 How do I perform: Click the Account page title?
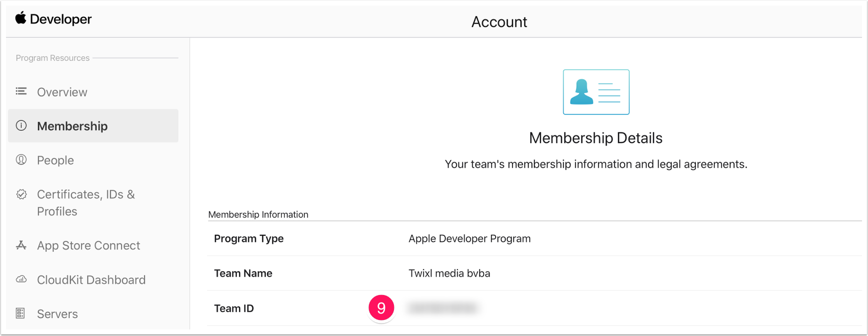tap(499, 22)
